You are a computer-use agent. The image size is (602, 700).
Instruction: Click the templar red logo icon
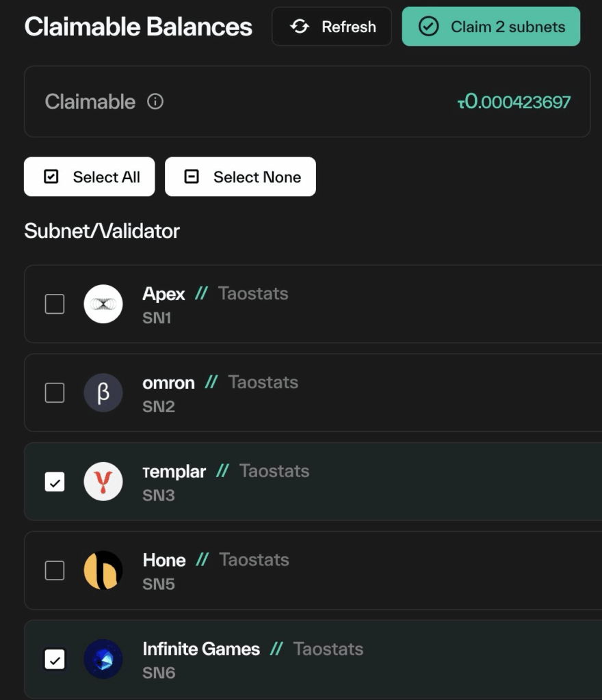103,482
